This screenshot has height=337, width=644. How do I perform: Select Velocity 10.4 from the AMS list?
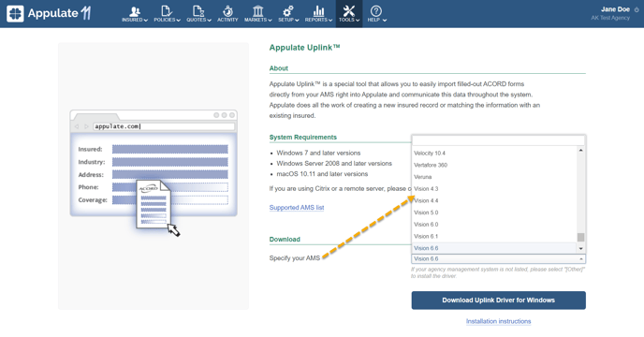(x=494, y=154)
